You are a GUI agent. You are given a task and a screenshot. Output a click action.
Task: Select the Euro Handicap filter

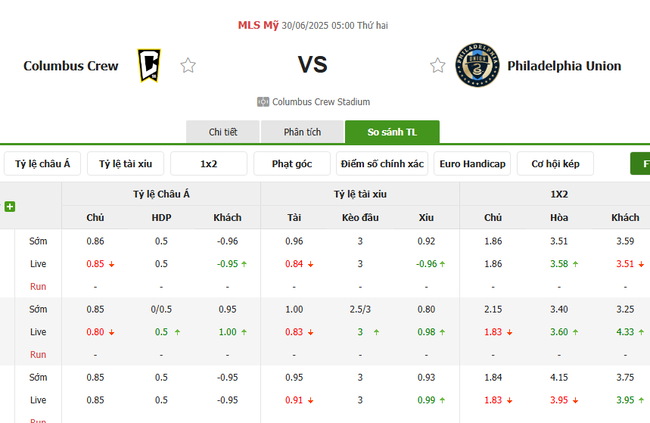(x=473, y=163)
